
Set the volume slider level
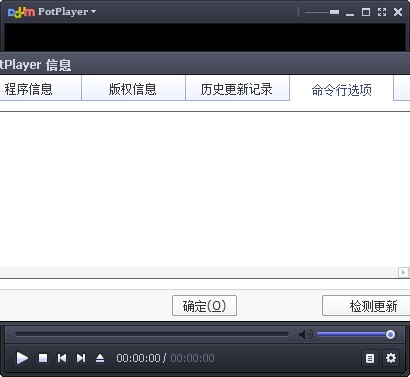(356, 334)
